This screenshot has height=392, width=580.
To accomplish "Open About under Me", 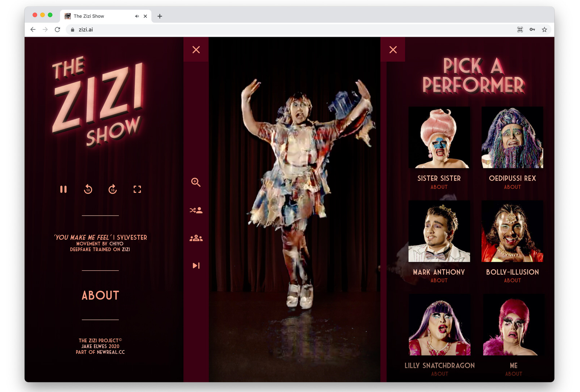I will [514, 374].
